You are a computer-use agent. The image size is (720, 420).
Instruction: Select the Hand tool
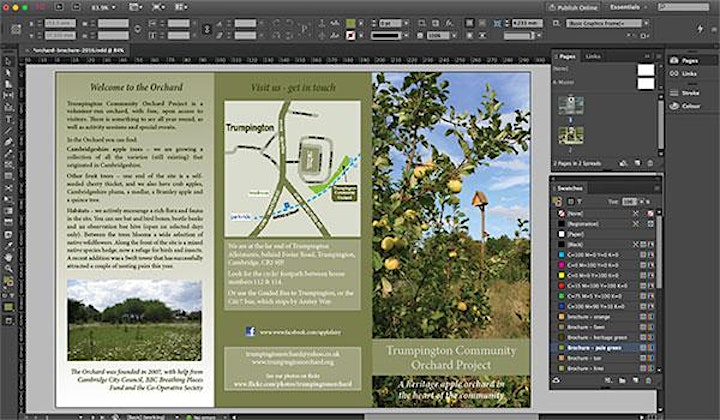pyautogui.click(x=8, y=258)
